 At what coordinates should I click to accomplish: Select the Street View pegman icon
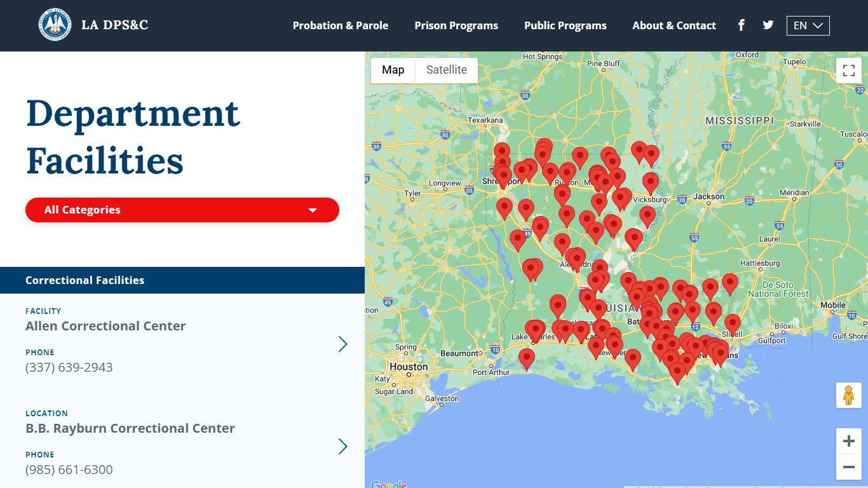[849, 395]
